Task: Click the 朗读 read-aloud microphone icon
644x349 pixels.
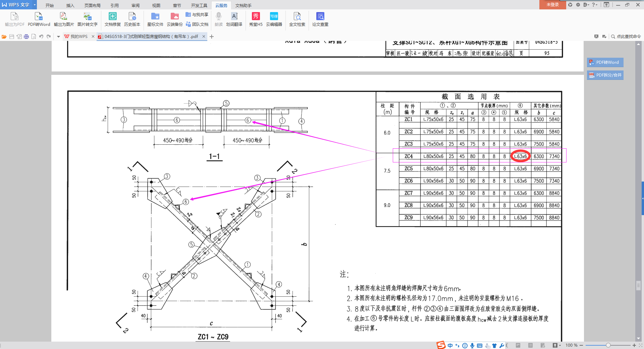Action: click(219, 19)
